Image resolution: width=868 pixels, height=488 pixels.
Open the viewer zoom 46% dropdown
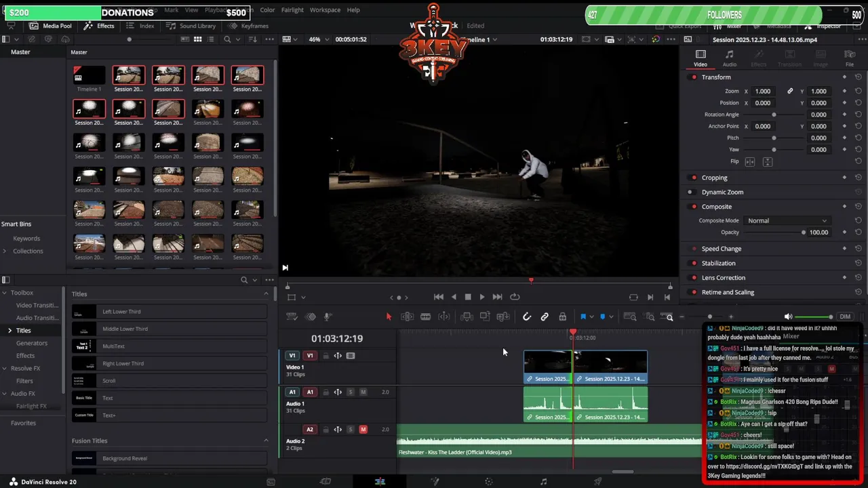coord(319,39)
